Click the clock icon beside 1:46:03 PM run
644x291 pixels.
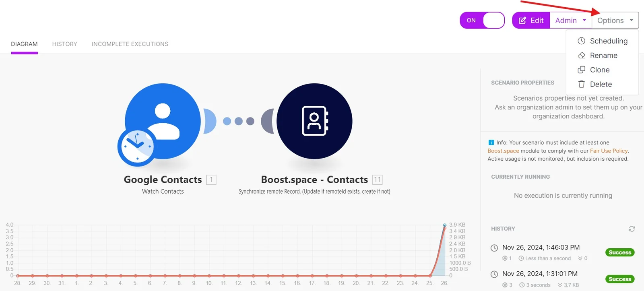[494, 248]
